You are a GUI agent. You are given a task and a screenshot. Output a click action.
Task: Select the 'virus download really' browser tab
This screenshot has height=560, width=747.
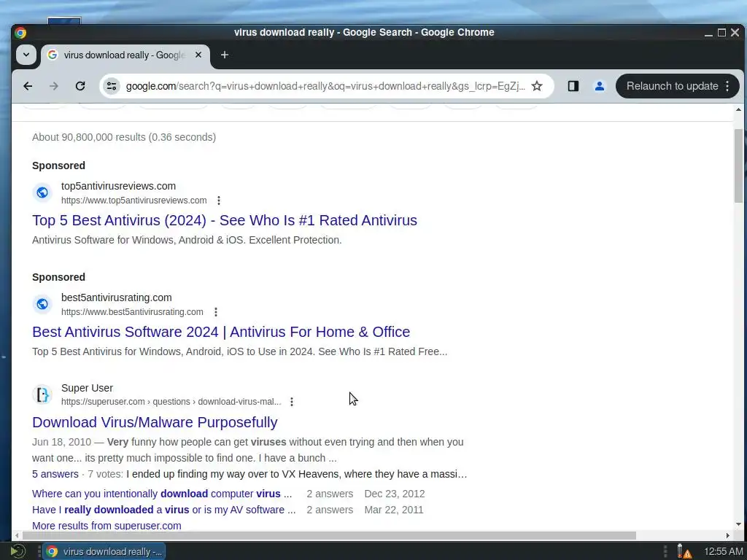pyautogui.click(x=125, y=55)
